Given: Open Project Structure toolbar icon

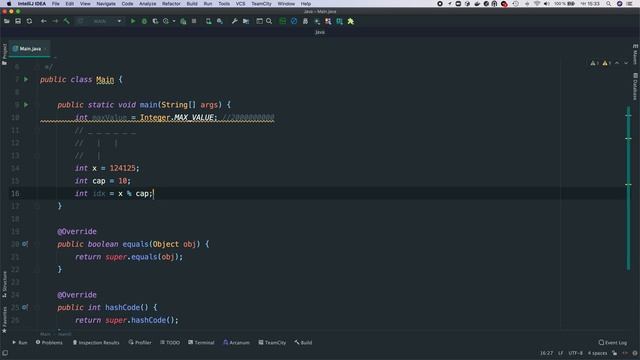Looking at the screenshot, I should pyautogui.click(x=246, y=21).
